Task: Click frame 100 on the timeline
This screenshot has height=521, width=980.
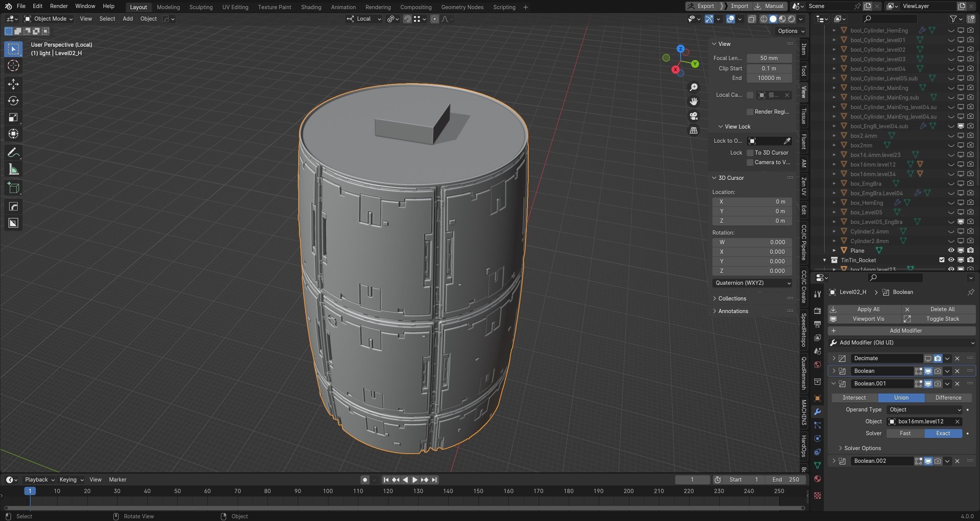Action: tap(328, 491)
